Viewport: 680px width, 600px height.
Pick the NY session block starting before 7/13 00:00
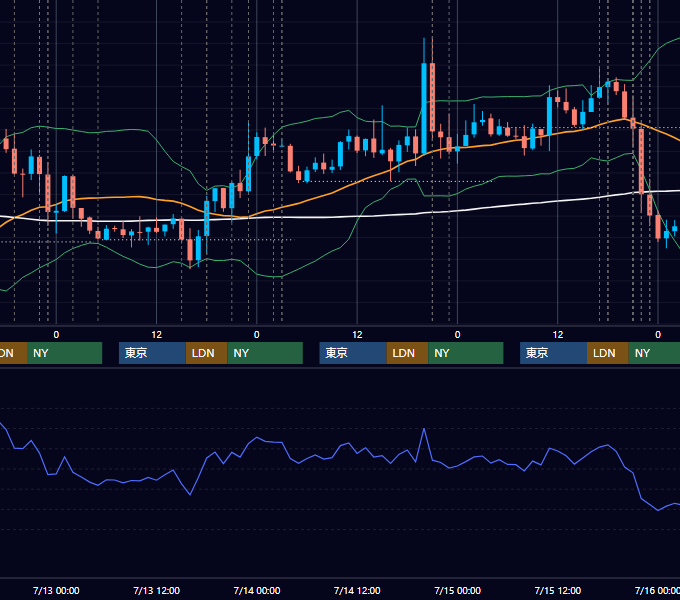click(64, 353)
